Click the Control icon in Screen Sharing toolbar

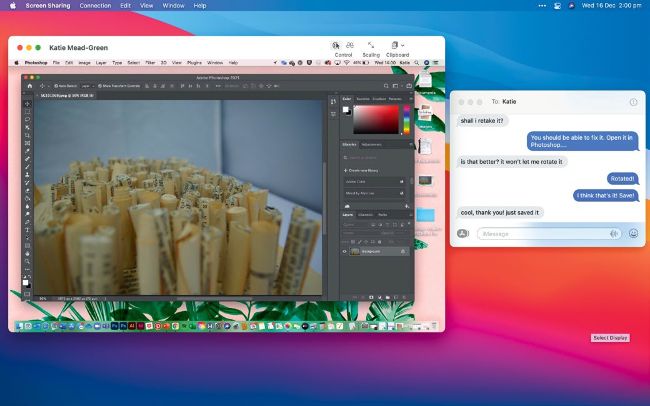click(335, 45)
